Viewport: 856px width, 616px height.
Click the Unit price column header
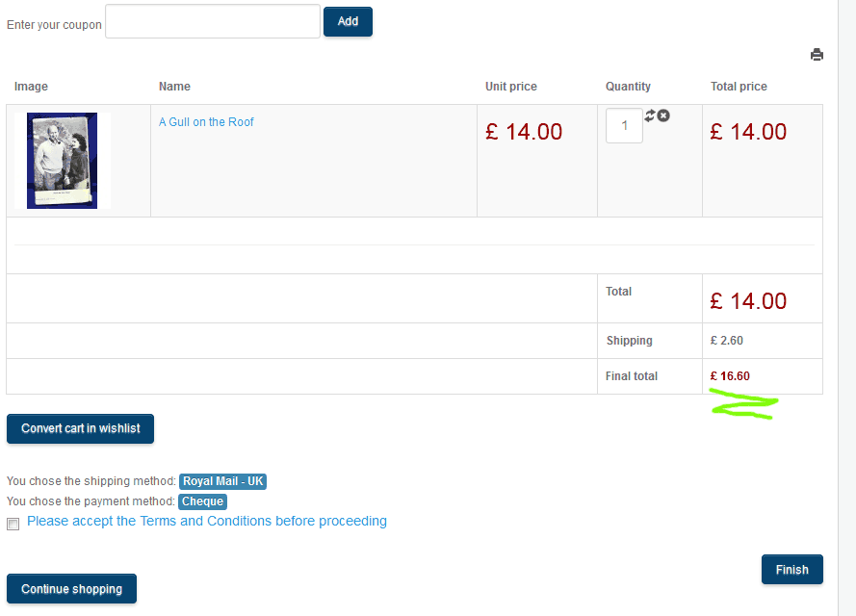pyautogui.click(x=510, y=87)
